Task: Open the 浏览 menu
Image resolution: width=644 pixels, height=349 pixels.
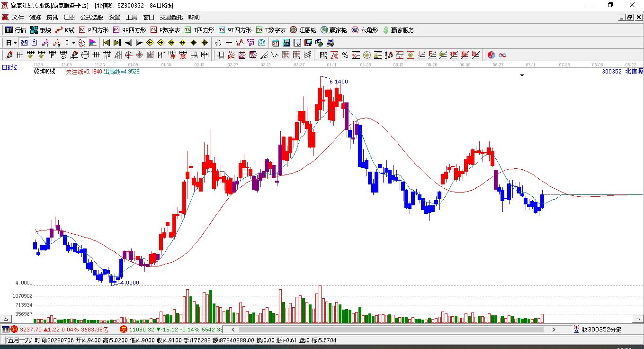Action: (x=35, y=18)
